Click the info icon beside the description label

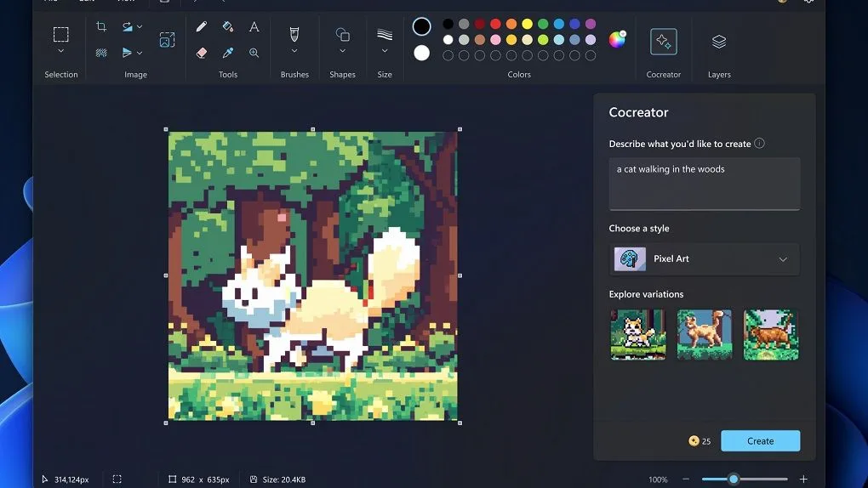(x=759, y=144)
